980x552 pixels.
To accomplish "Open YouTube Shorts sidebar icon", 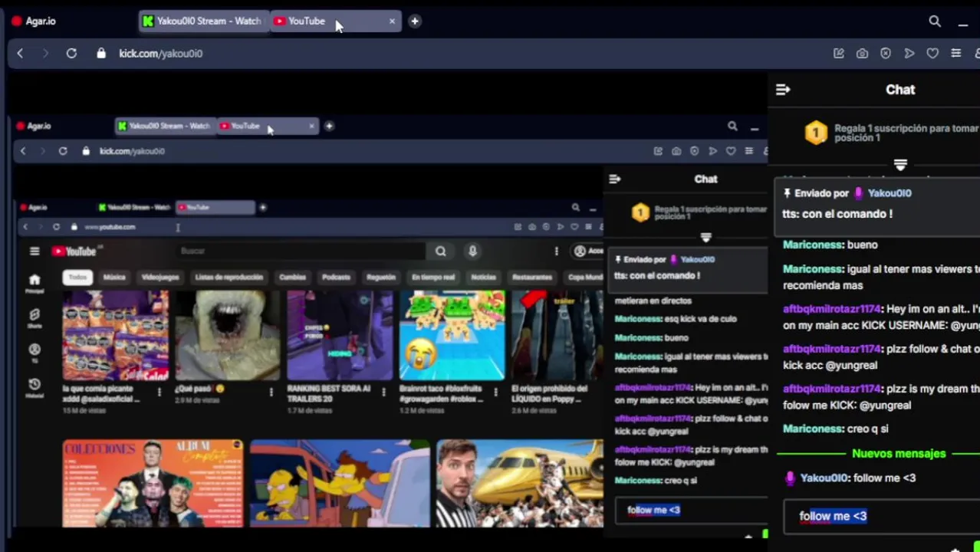I will pyautogui.click(x=34, y=318).
